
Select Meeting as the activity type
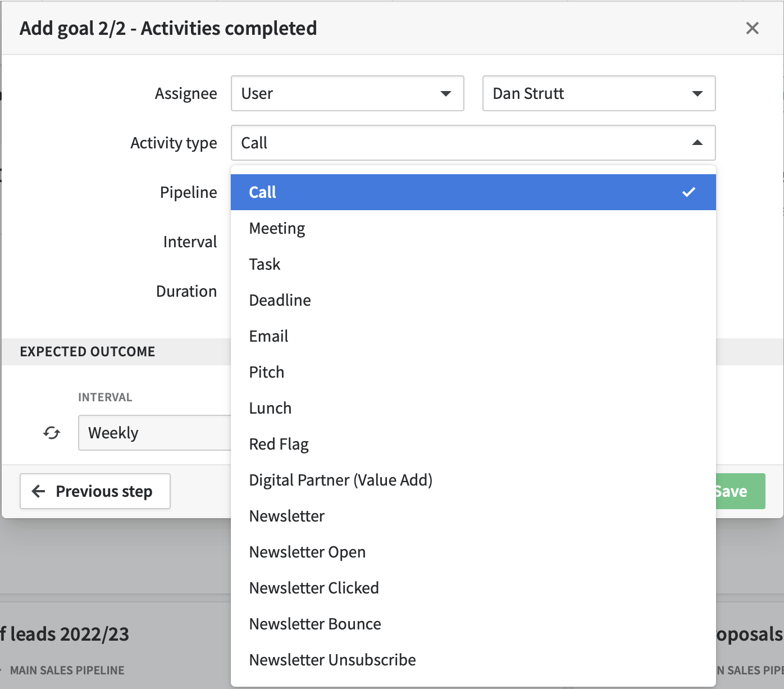pos(277,228)
